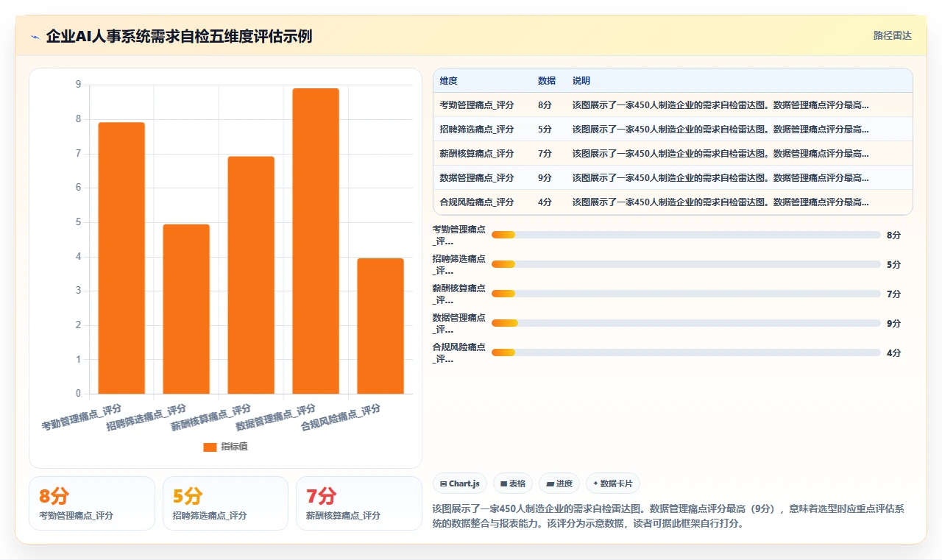Select the 说明 column header

coord(581,81)
